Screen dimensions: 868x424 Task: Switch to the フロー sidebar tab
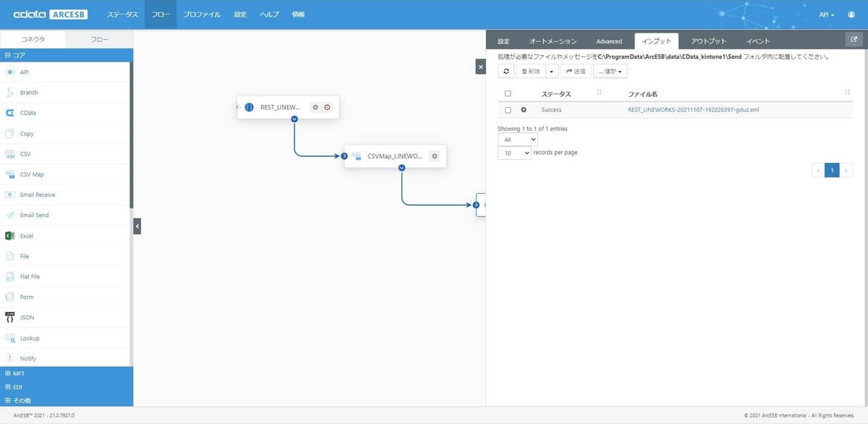coord(100,41)
